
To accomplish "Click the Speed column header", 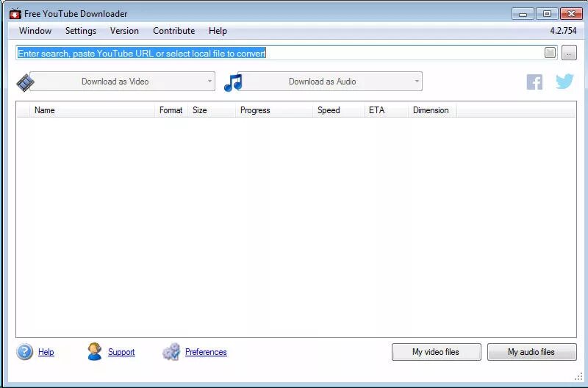I will [338, 110].
